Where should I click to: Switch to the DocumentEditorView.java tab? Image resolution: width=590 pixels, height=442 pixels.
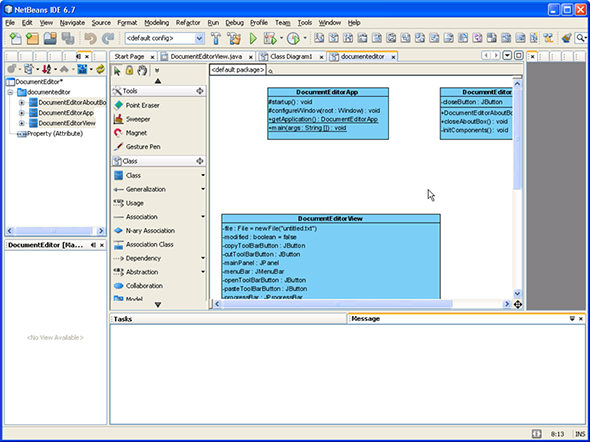tap(206, 56)
